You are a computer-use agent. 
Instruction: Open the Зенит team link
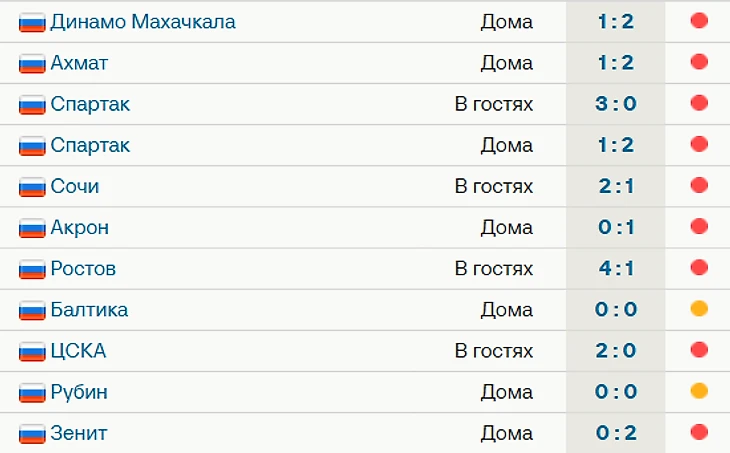[79, 433]
